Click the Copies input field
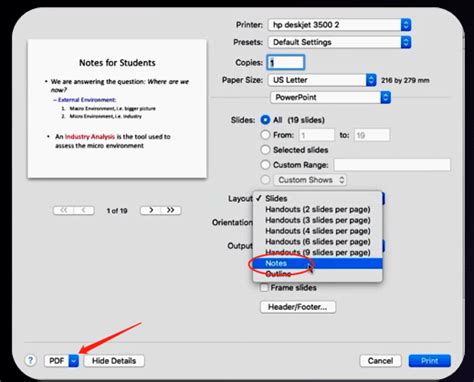This screenshot has height=382, width=474. click(x=286, y=62)
